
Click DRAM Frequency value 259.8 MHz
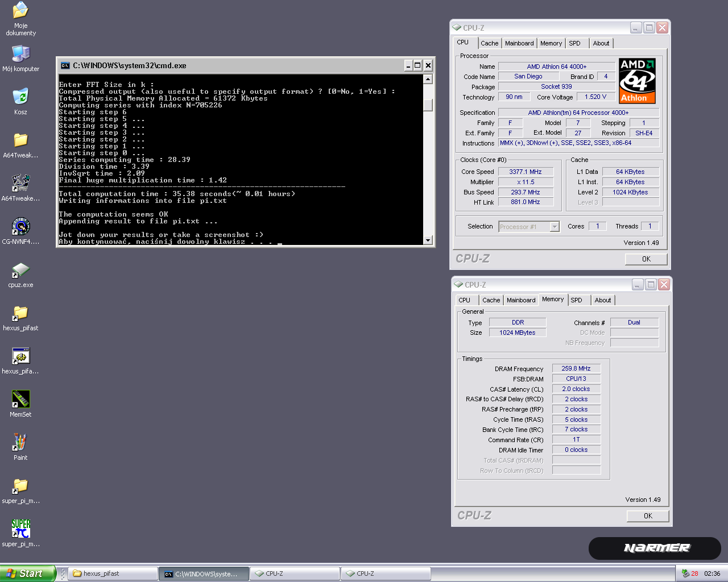point(576,368)
